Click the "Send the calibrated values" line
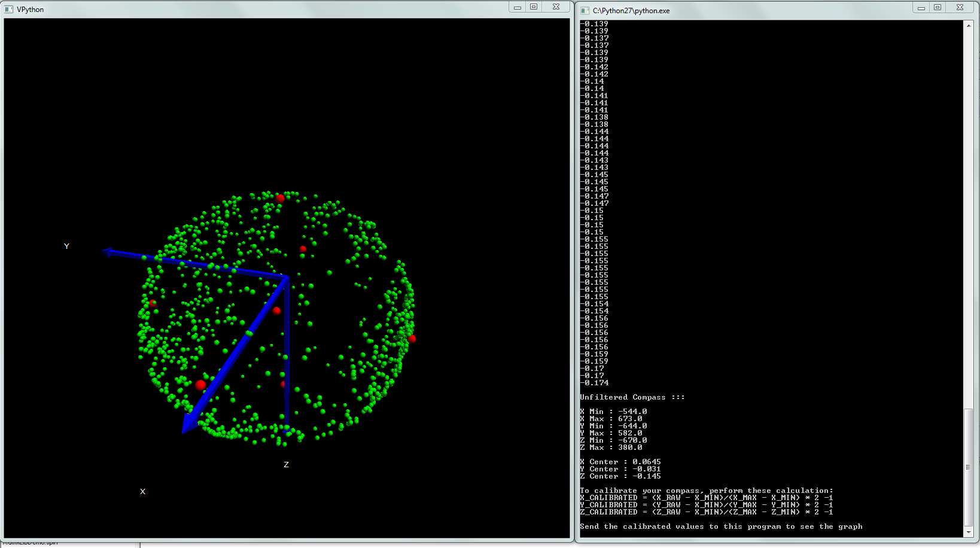 click(x=721, y=526)
